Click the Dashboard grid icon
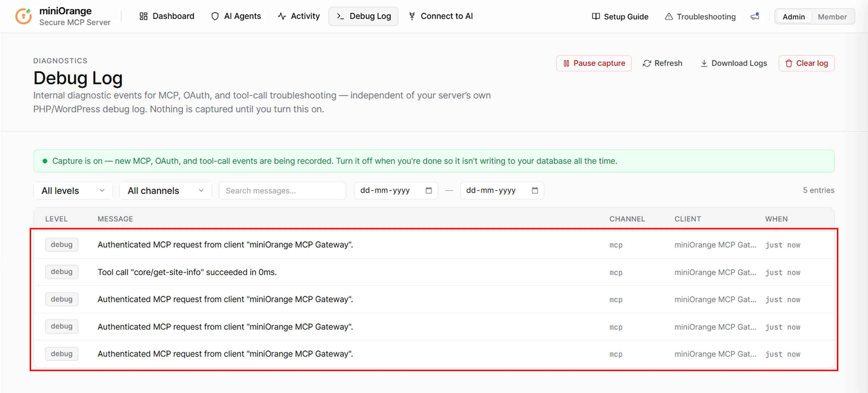The width and height of the screenshot is (868, 393). tap(143, 16)
